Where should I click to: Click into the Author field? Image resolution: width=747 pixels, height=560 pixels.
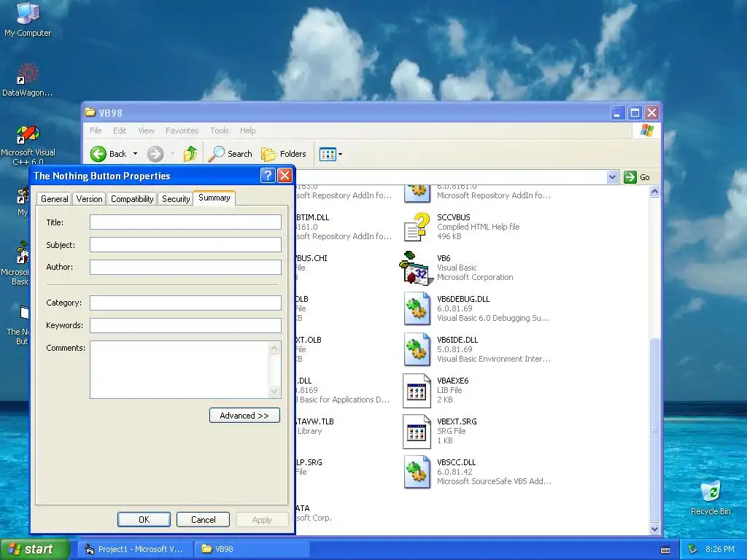(x=185, y=267)
